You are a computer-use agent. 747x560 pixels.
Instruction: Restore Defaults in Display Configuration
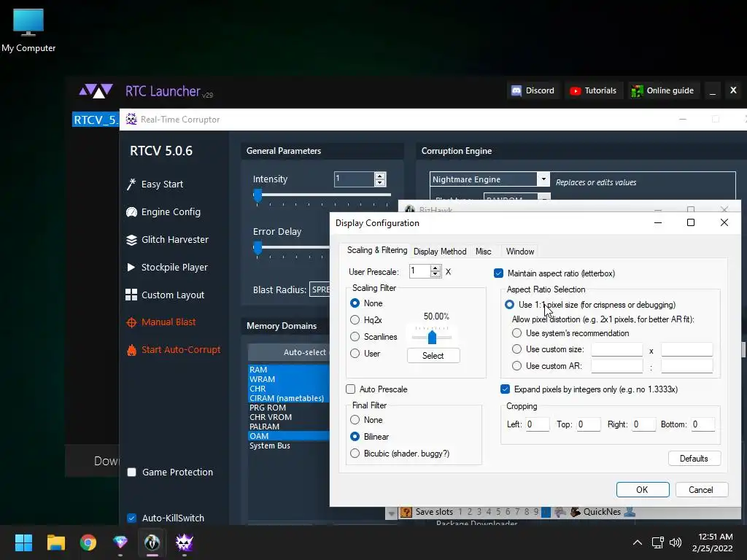(694, 459)
